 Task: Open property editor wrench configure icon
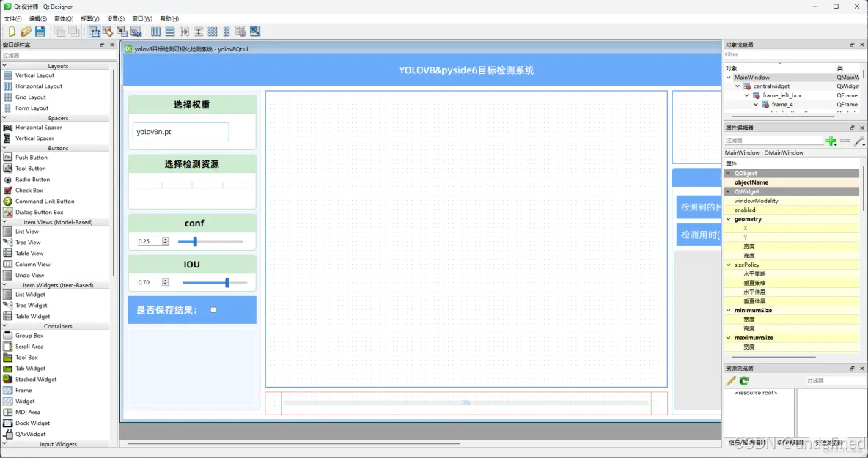[859, 141]
